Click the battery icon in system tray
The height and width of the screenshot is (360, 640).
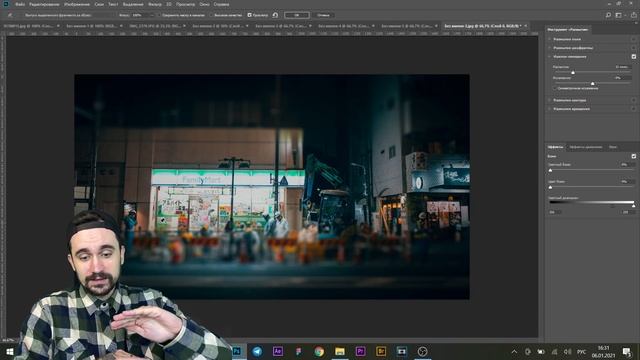(541, 351)
